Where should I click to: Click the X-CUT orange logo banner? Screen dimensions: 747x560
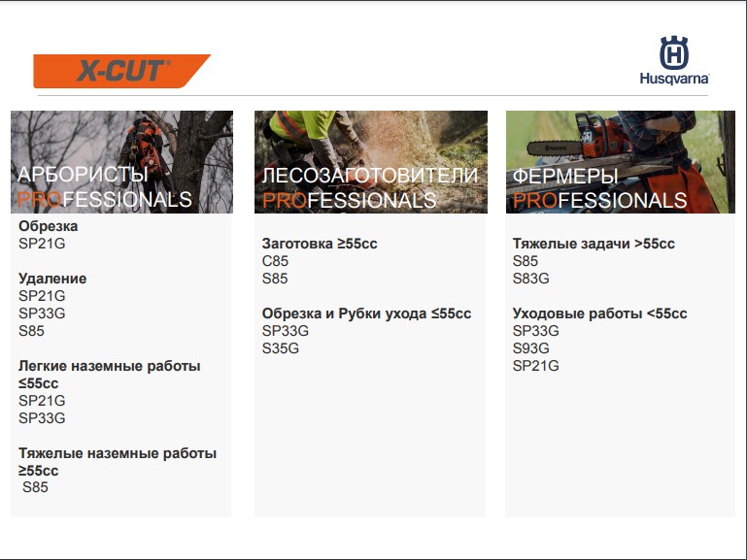[x=121, y=71]
